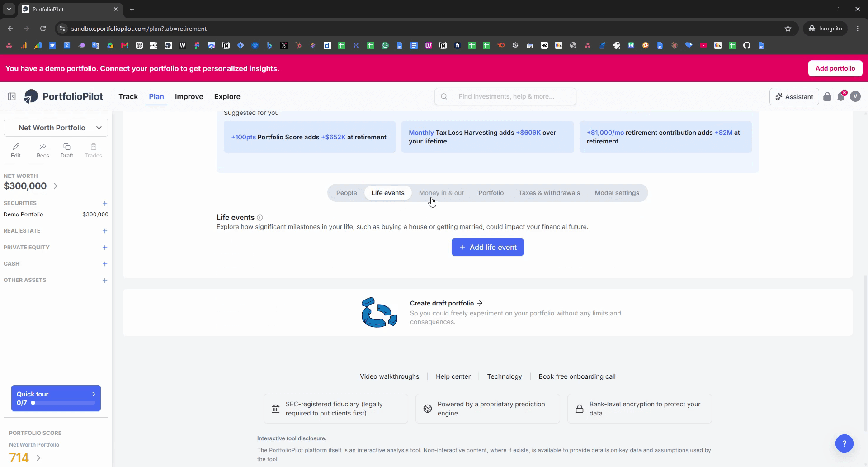Expand net worth $300,000 chevron
Screen dimensions: 868x467
coord(56,186)
